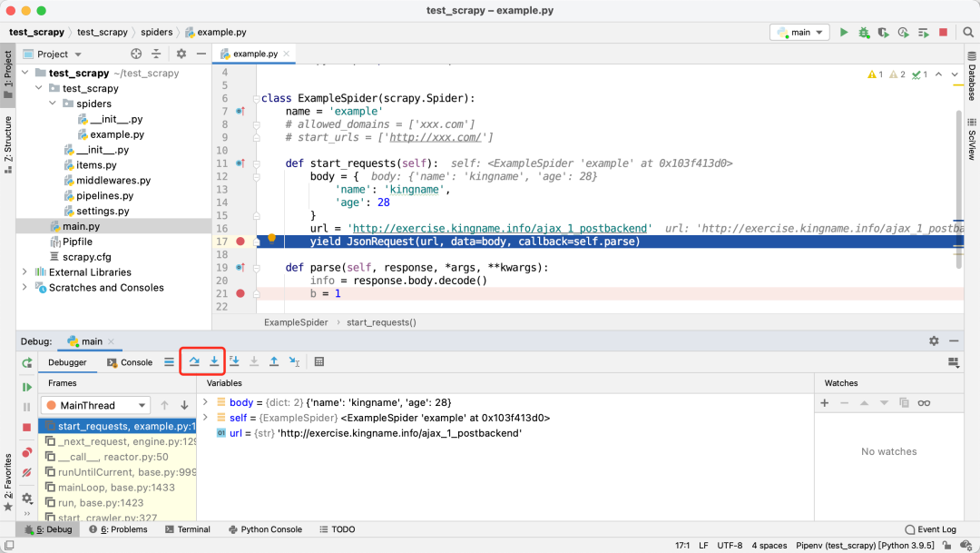Open 6: Problems tool window
Image resolution: width=980 pixels, height=553 pixels.
(x=118, y=529)
